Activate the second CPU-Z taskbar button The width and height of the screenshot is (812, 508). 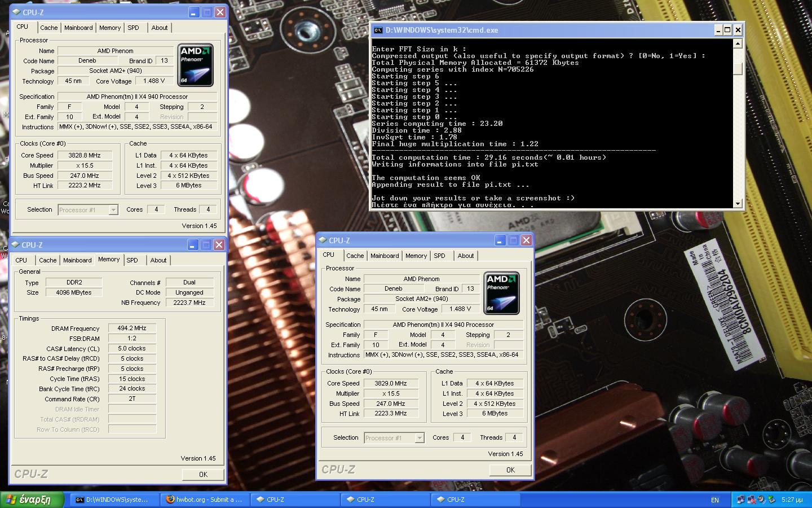pos(386,500)
